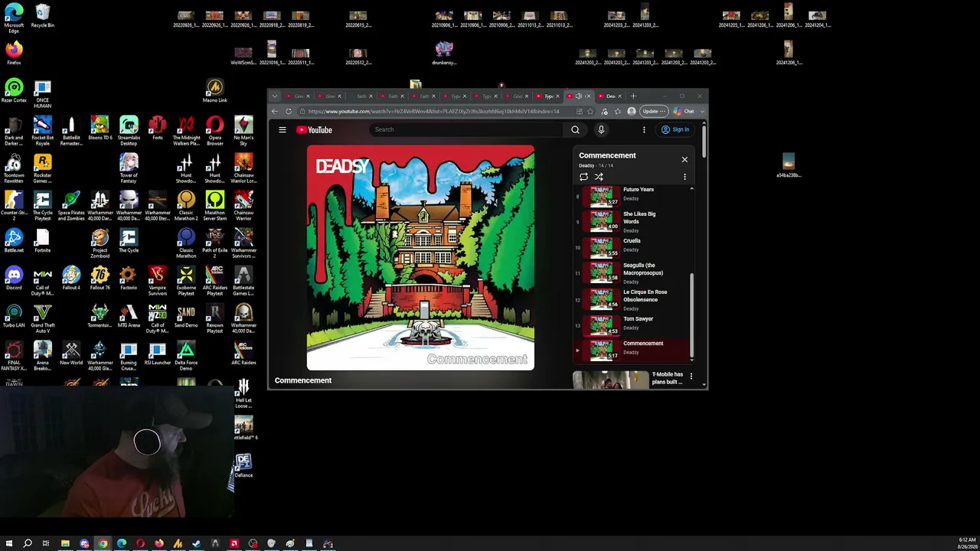The image size is (980, 551).
Task: Select the currently playing Commencement entry
Action: tap(632, 350)
